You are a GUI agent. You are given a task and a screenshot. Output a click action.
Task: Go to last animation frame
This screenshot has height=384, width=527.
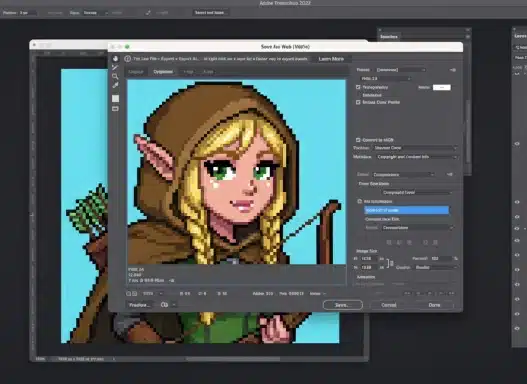point(451,294)
